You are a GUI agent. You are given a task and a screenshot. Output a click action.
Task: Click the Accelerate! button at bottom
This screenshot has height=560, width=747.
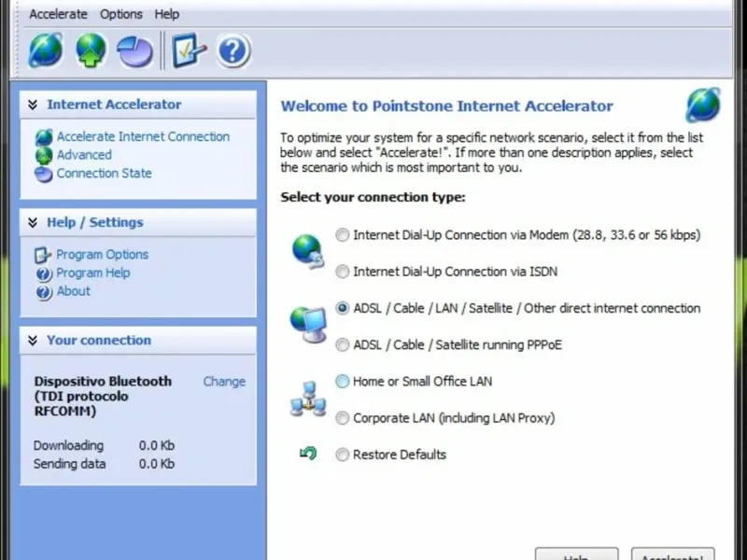(x=672, y=554)
